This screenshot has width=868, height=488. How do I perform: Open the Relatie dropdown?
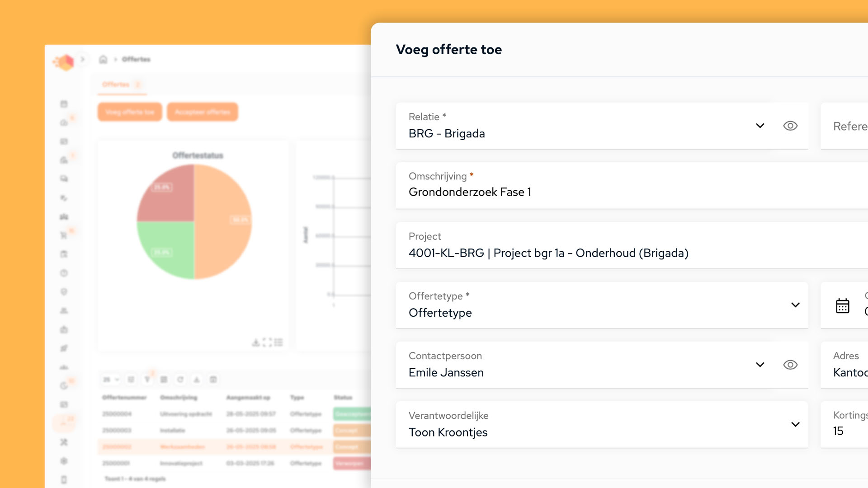(x=760, y=126)
